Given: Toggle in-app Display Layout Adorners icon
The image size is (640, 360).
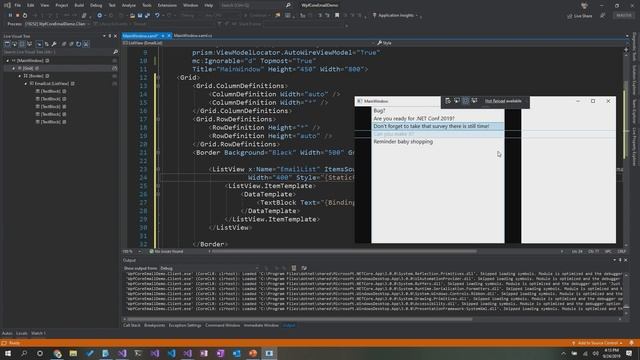Looking at the screenshot, I should [465, 101].
